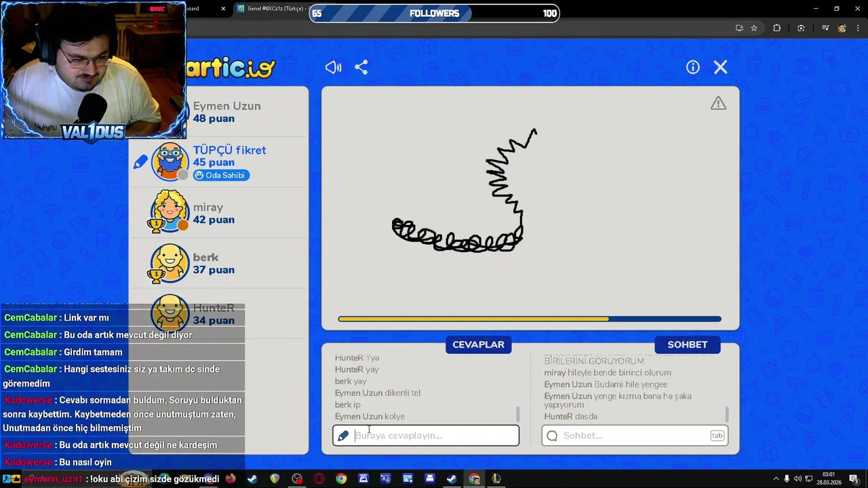Expand hidden system tray icons chevron
The height and width of the screenshot is (488, 868).
pyautogui.click(x=775, y=479)
